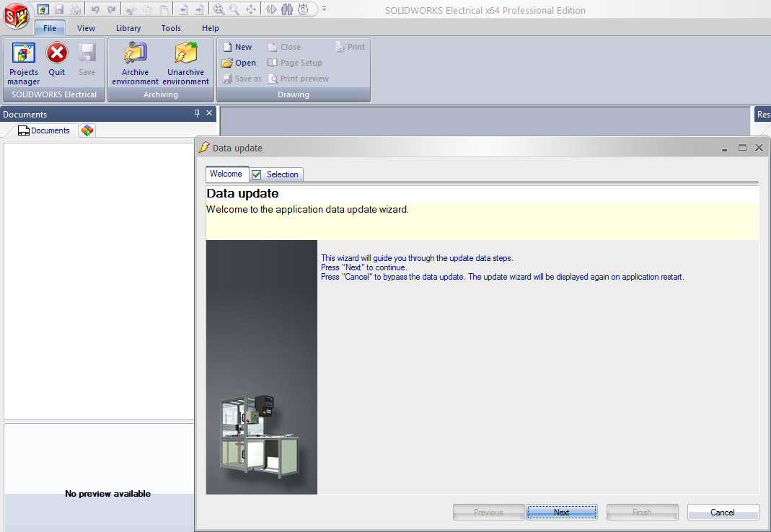Click the redo arrow icon

click(x=112, y=9)
